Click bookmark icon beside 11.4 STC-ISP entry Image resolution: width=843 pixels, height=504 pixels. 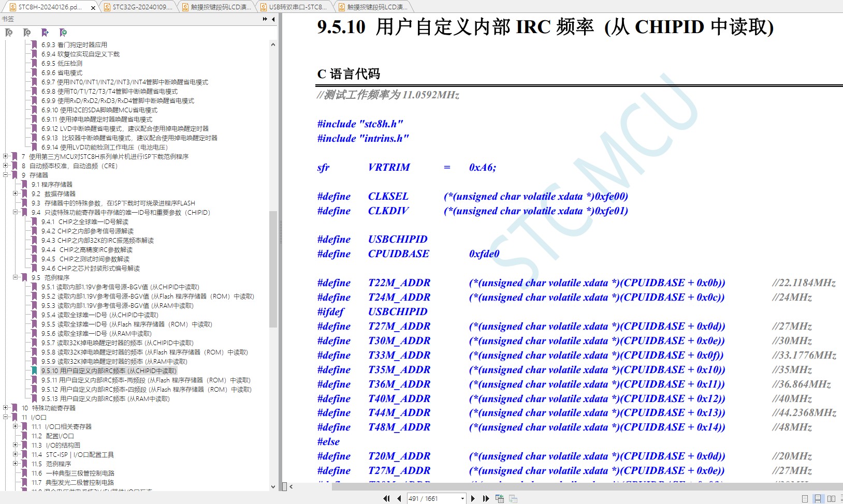[24, 454]
